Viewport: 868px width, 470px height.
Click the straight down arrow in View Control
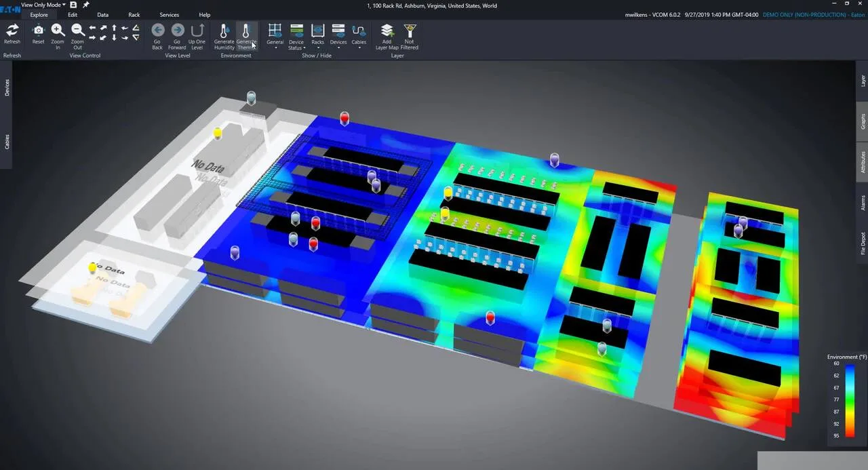[x=114, y=37]
